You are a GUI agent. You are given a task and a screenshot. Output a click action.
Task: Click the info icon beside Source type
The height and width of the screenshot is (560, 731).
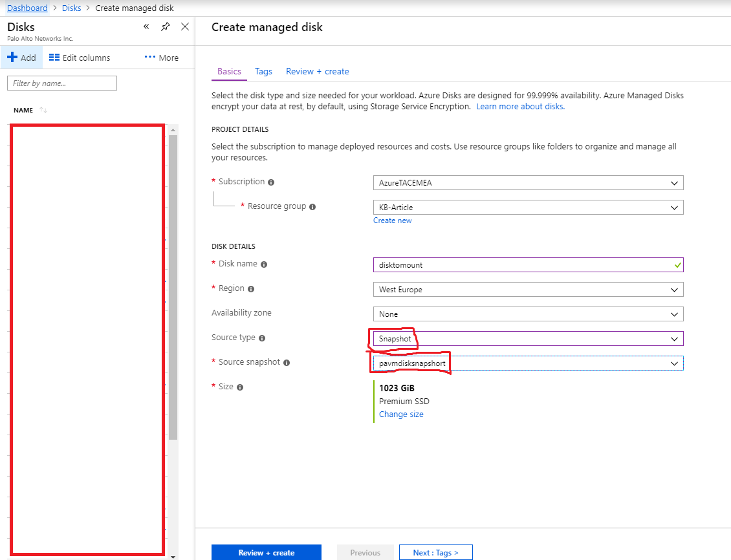click(262, 338)
